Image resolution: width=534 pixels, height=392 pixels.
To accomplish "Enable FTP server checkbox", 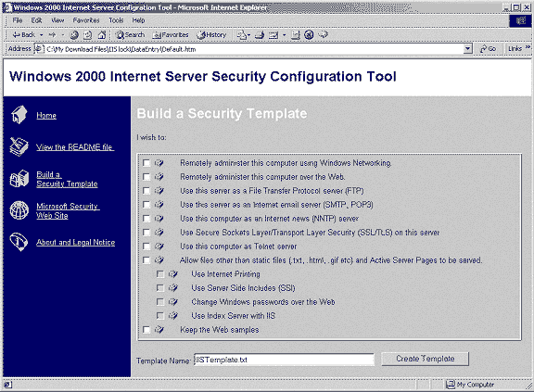I will pos(146,191).
